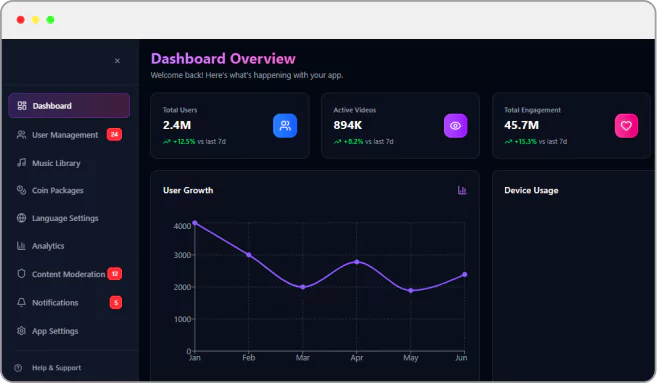Open the Dashboard menu item
The width and height of the screenshot is (657, 383).
(x=69, y=106)
